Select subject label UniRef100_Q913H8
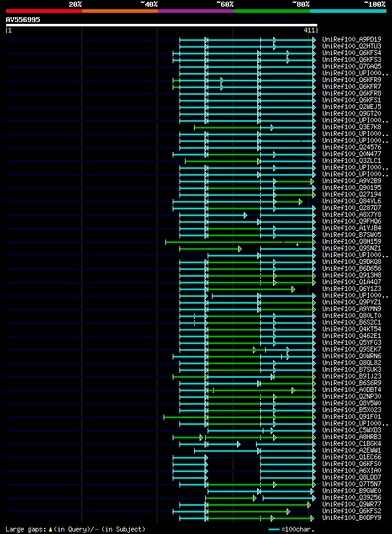This screenshot has width=392, height=534. coord(352,276)
